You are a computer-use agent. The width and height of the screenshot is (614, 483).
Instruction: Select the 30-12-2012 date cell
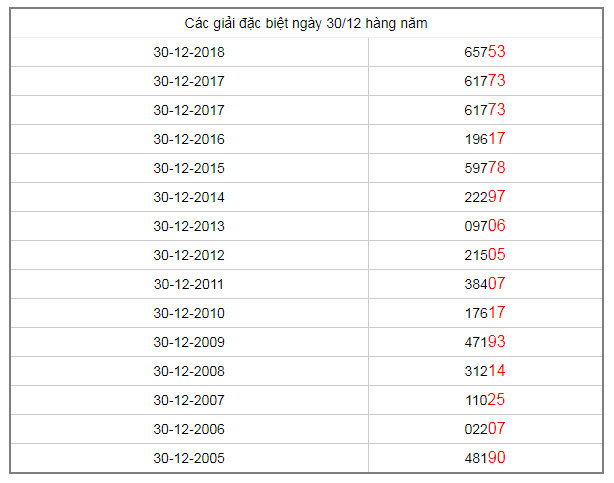click(189, 255)
